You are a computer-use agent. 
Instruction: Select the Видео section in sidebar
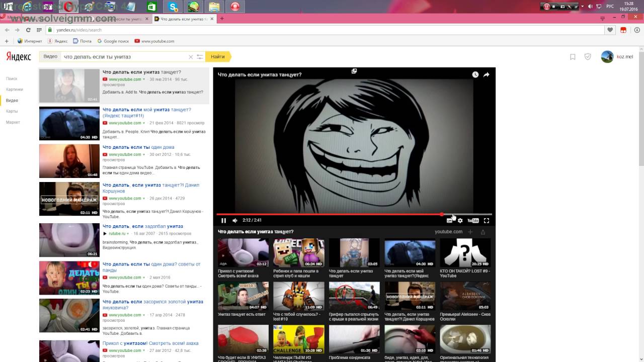point(12,101)
